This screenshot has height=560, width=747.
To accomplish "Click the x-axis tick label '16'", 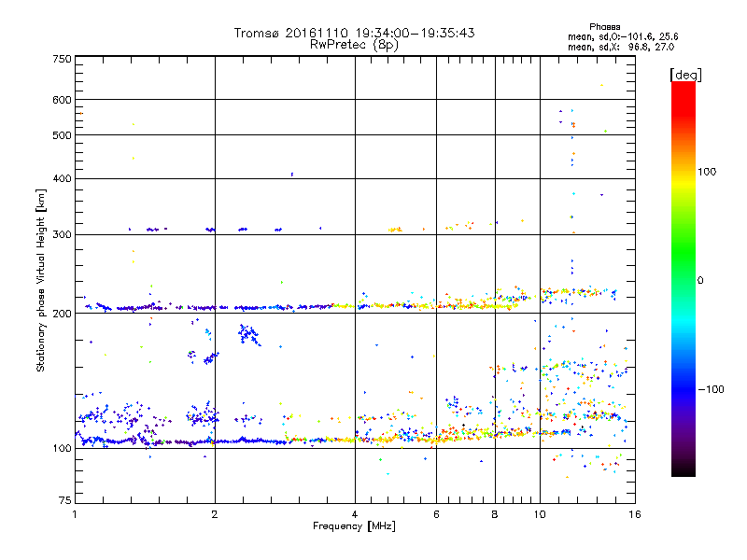I will (x=635, y=514).
